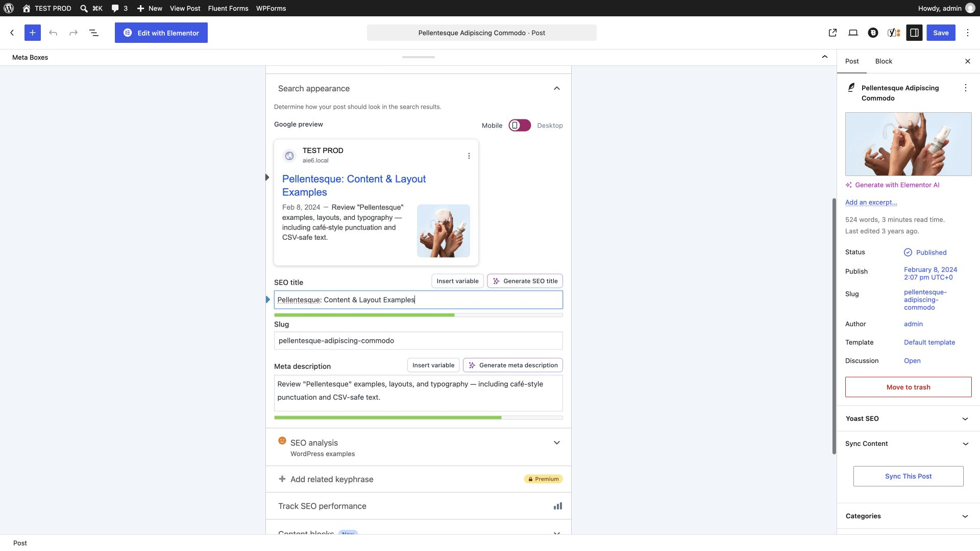
Task: Expand the SEO analysis section
Action: tap(419, 447)
